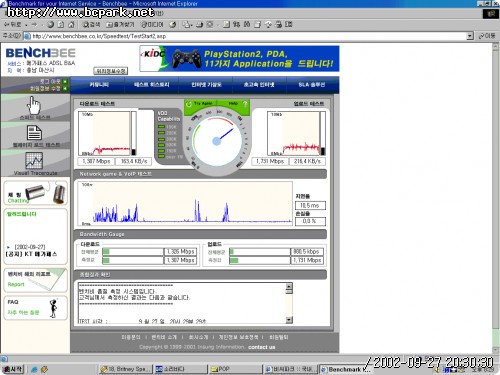The height and width of the screenshot is (375, 500).
Task: Open the chatting tin-can phone icon
Action: 46,193
